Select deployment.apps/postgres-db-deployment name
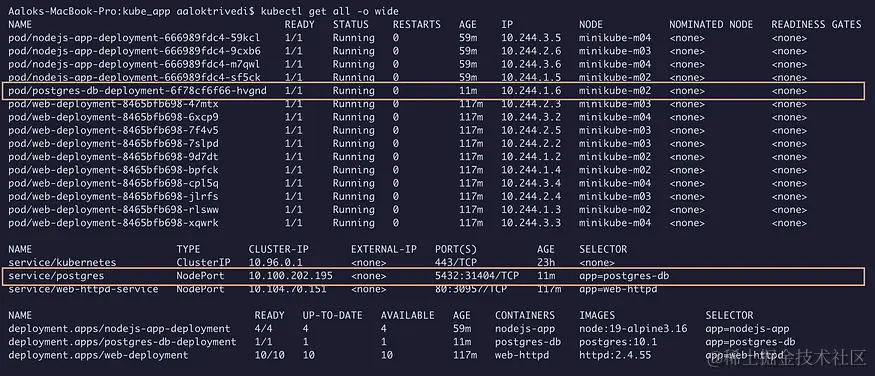 pos(122,342)
